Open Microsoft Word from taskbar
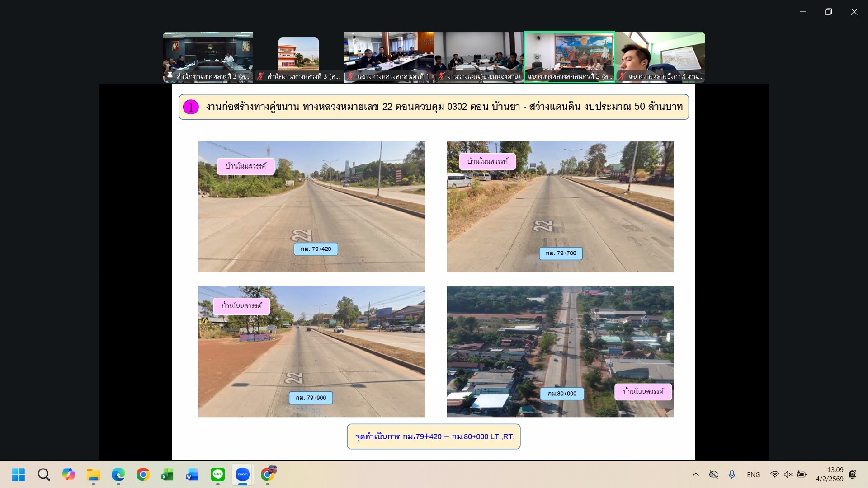Screen dimensions: 868x488 click(192, 474)
